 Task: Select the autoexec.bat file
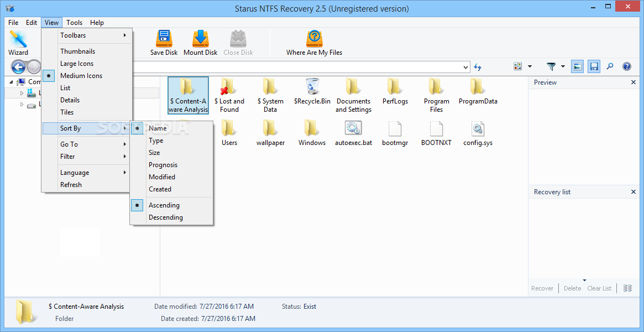(353, 133)
